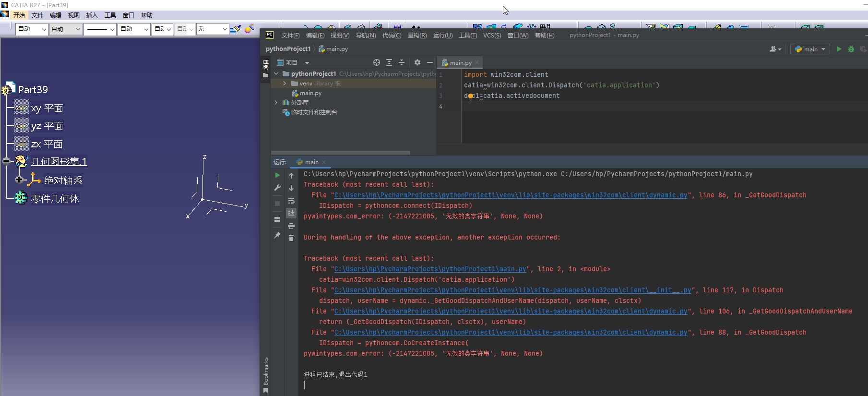The width and height of the screenshot is (868, 396).
Task: Click CATIA sphere material toolbar icon
Action: click(249, 29)
